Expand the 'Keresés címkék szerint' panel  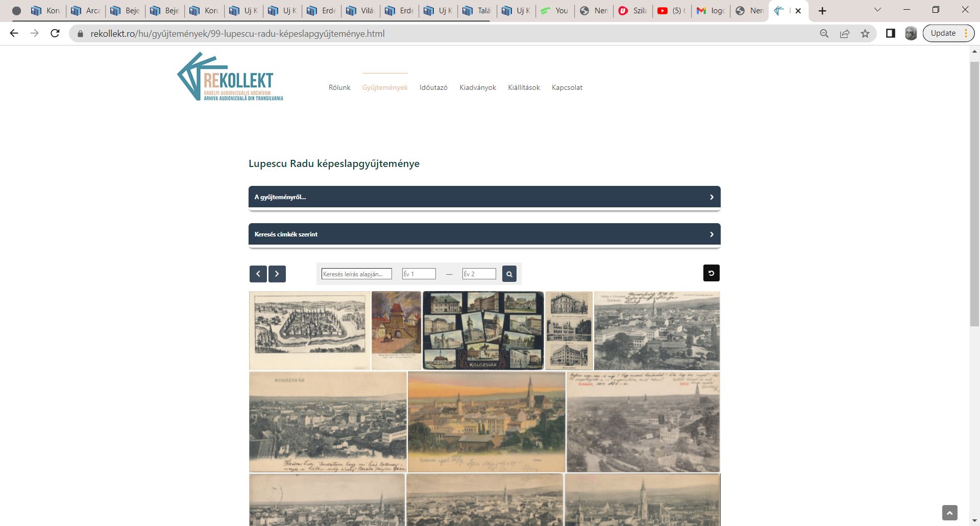pos(484,234)
